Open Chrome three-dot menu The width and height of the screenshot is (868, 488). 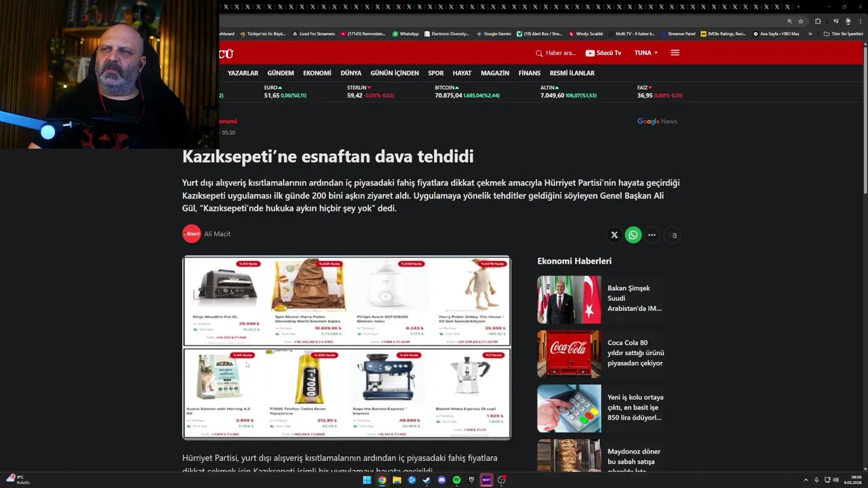click(859, 21)
